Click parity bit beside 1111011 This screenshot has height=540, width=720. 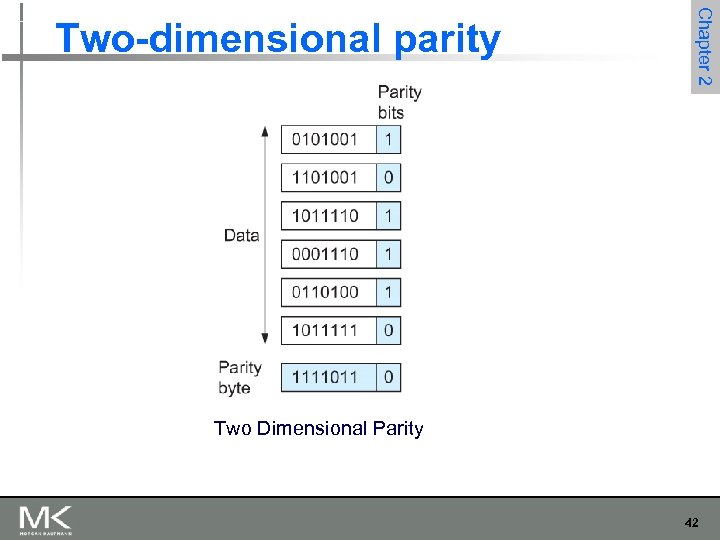click(388, 377)
